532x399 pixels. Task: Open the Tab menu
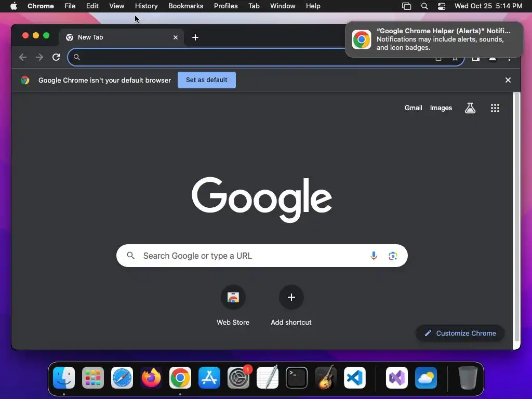[254, 6]
